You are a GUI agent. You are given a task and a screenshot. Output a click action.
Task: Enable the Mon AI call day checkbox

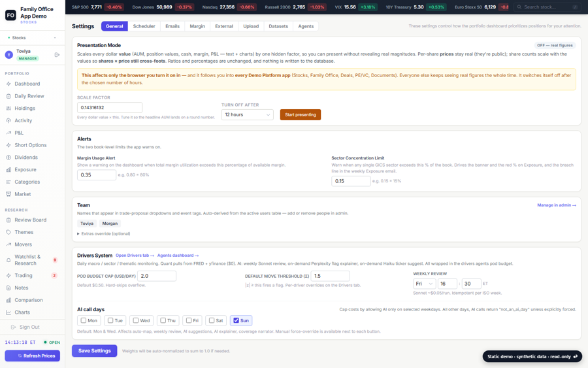pos(83,320)
